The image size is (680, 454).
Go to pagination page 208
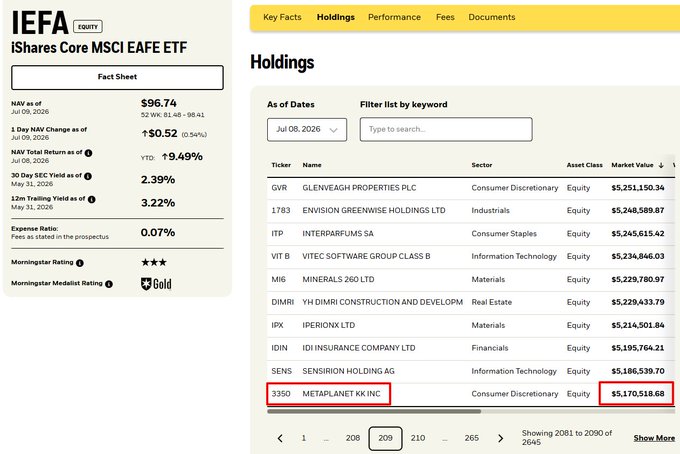tap(353, 438)
